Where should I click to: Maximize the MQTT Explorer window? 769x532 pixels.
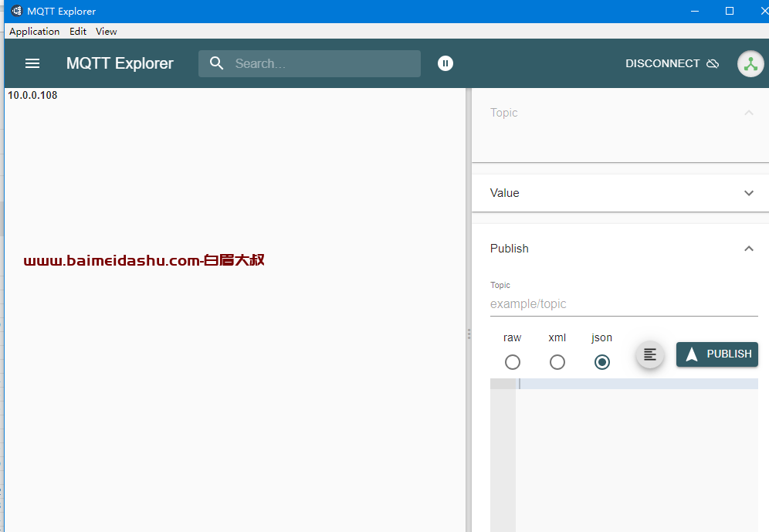point(730,11)
